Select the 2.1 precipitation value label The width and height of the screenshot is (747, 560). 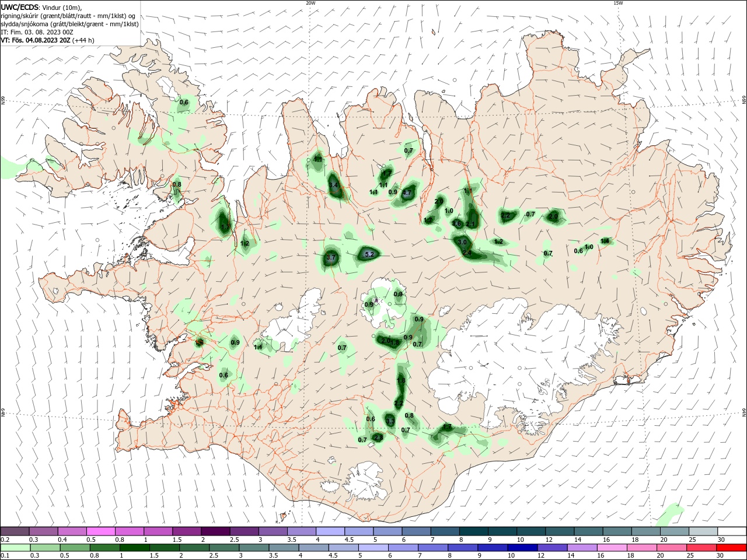point(471,224)
